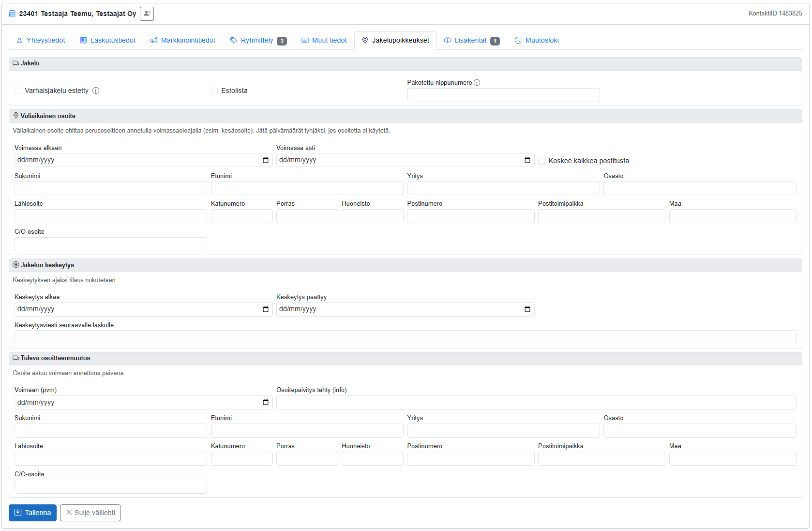This screenshot has width=812, height=531.
Task: Click C/O-osoite field in Tuleva osoitteenmuutos
Action: (111, 487)
